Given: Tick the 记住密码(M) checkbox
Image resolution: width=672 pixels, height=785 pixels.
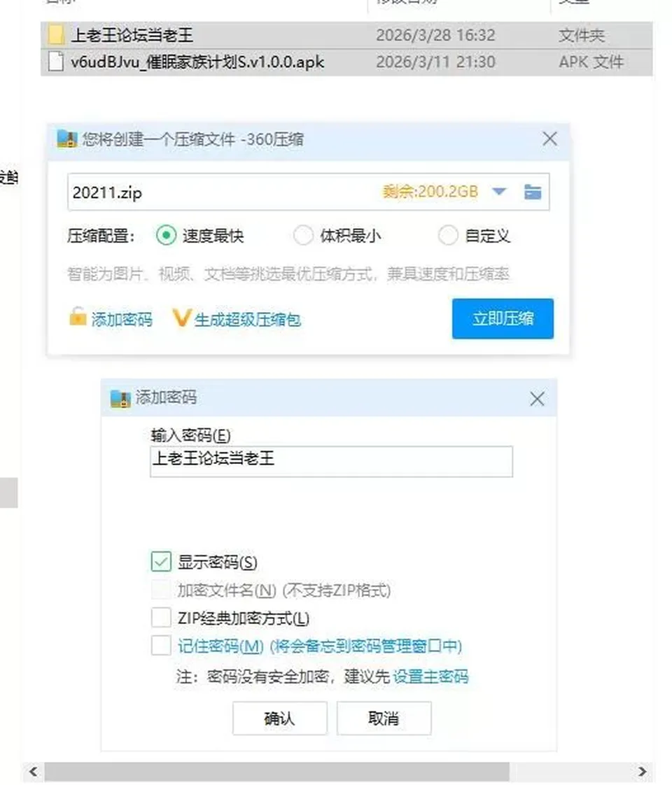Looking at the screenshot, I should pyautogui.click(x=161, y=646).
